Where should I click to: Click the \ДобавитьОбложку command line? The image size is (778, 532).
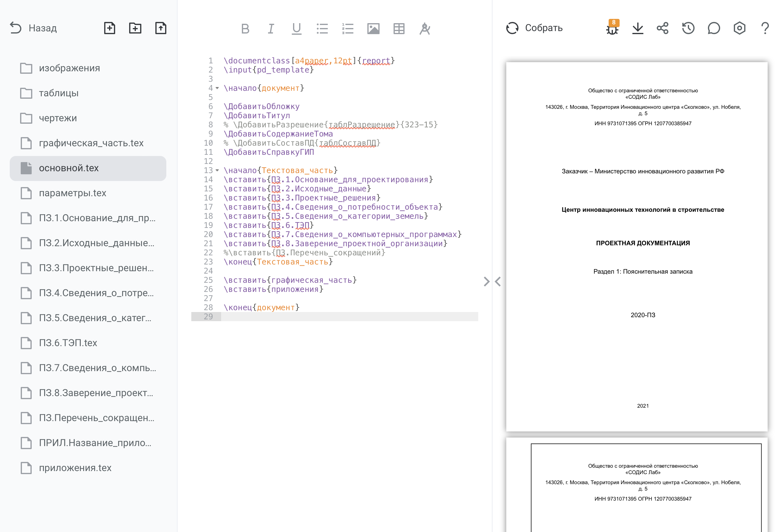pos(261,106)
